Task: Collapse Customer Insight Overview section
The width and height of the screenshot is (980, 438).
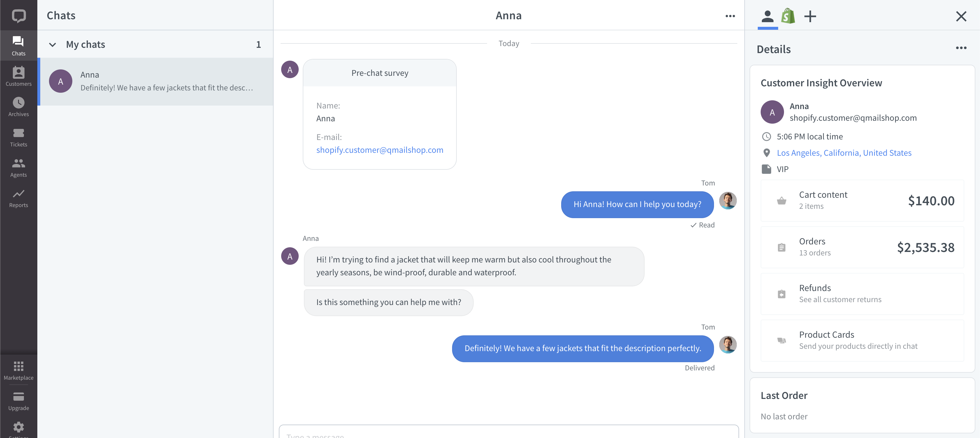Action: (821, 82)
